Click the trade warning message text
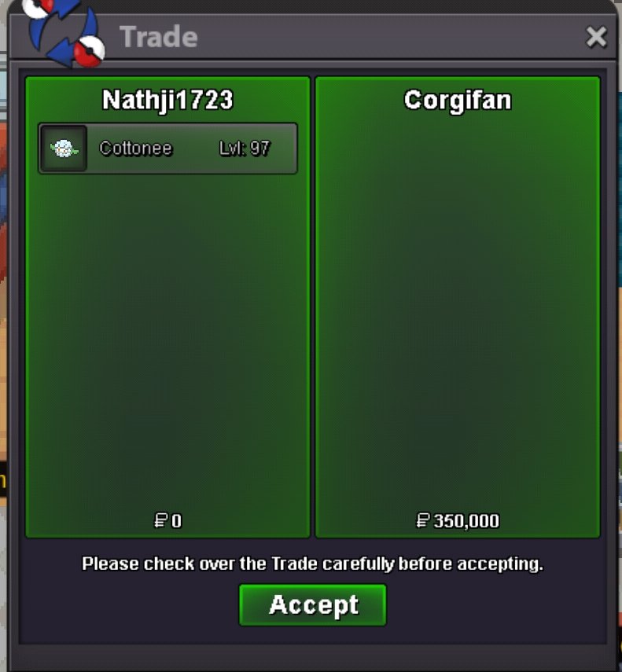 (x=312, y=564)
